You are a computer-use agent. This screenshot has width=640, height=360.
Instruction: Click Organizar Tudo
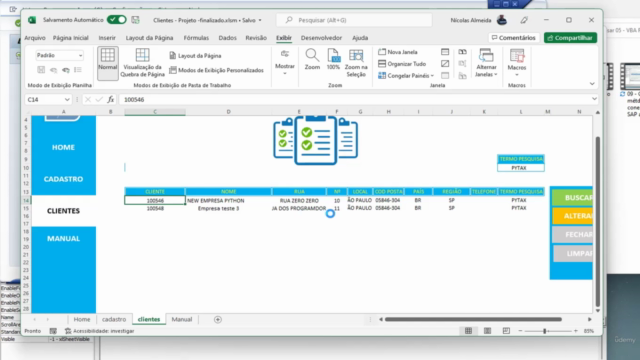(x=402, y=64)
